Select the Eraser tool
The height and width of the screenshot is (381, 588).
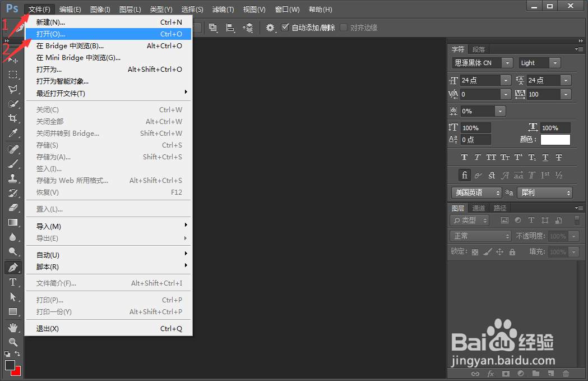pyautogui.click(x=13, y=208)
